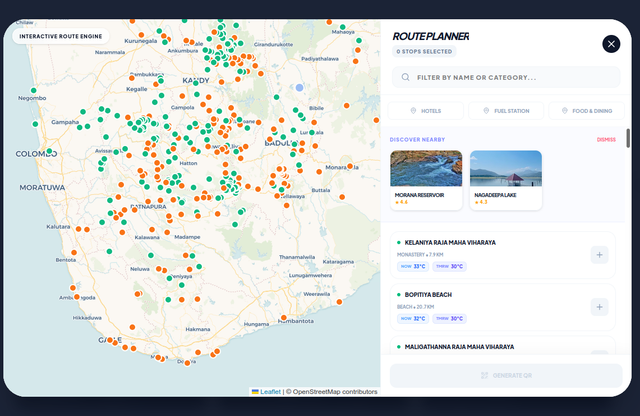Open the Morana Reservoir card

click(x=426, y=180)
